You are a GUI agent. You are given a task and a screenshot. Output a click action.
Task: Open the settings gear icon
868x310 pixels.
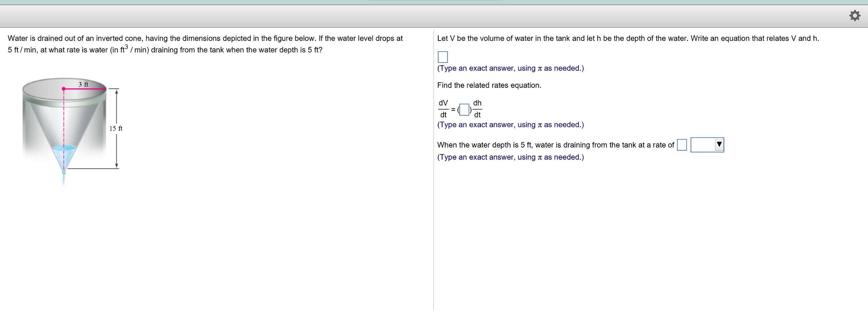(x=856, y=15)
